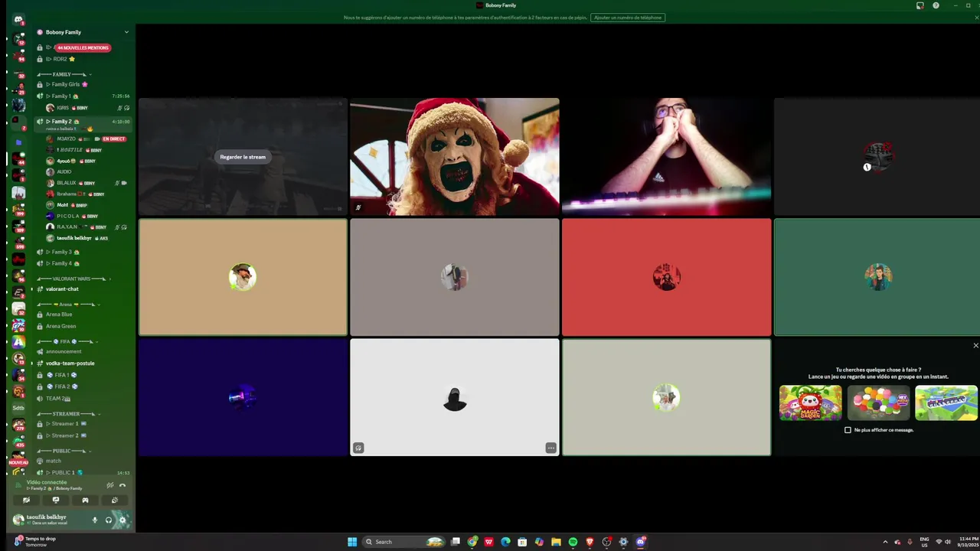Mute the microphone in user panel
Viewport: 980px width, 551px height.
click(95, 520)
